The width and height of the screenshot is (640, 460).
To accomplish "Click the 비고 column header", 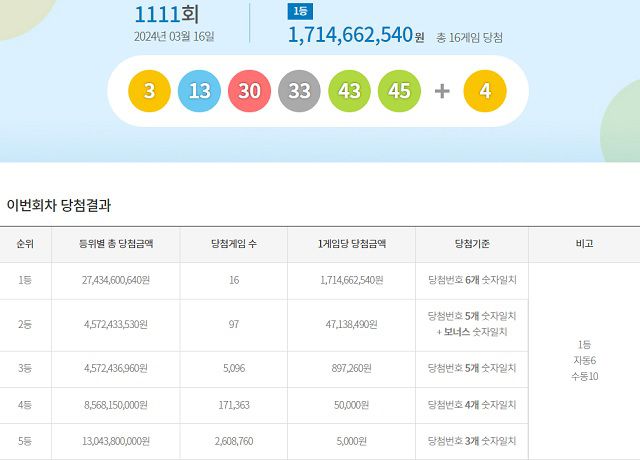I will pos(584,244).
